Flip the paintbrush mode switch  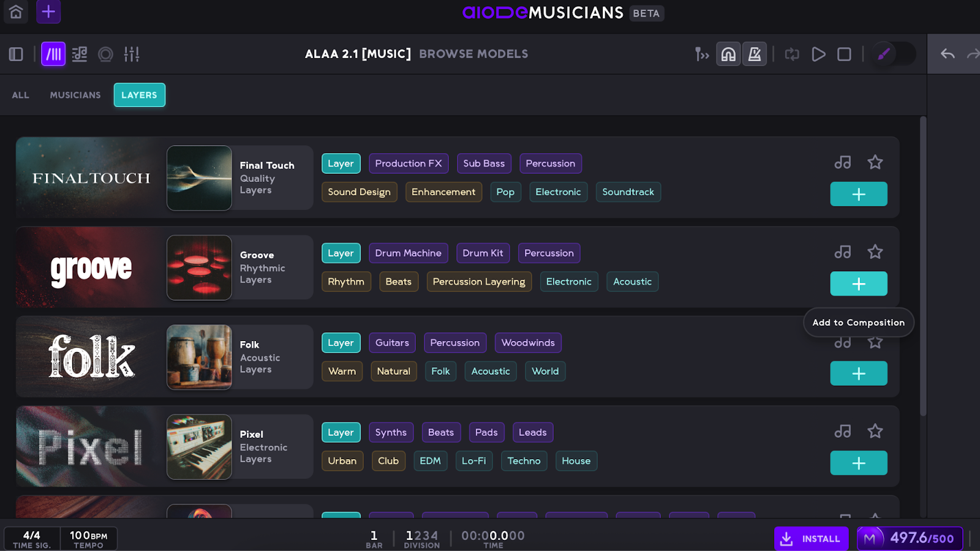(x=893, y=54)
